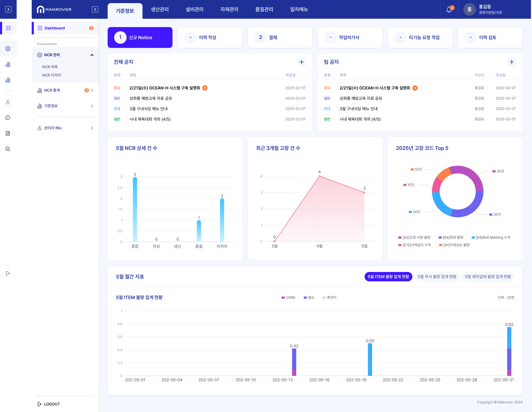The width and height of the screenshot is (532, 412).
Task: Collapse sidebar with left arrow icon
Action: pos(95,9)
